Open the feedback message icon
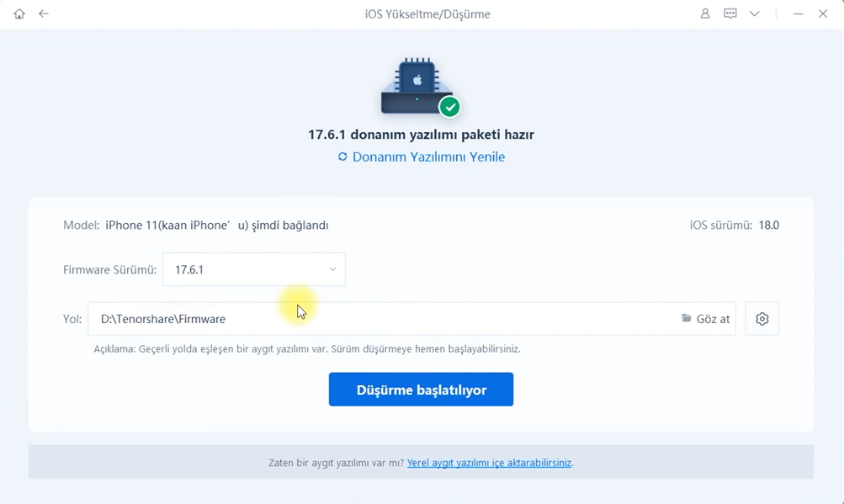Viewport: 844px width, 504px height. (x=730, y=14)
